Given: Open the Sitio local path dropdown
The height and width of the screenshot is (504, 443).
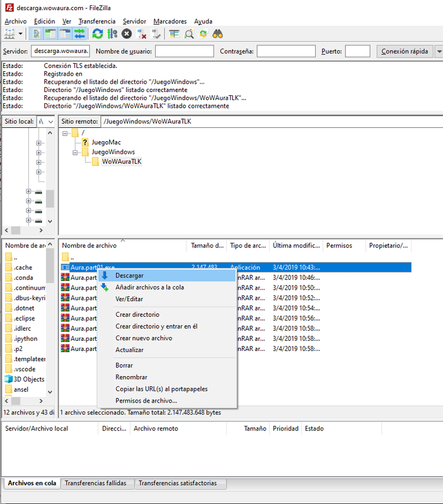Looking at the screenshot, I should pos(50,122).
